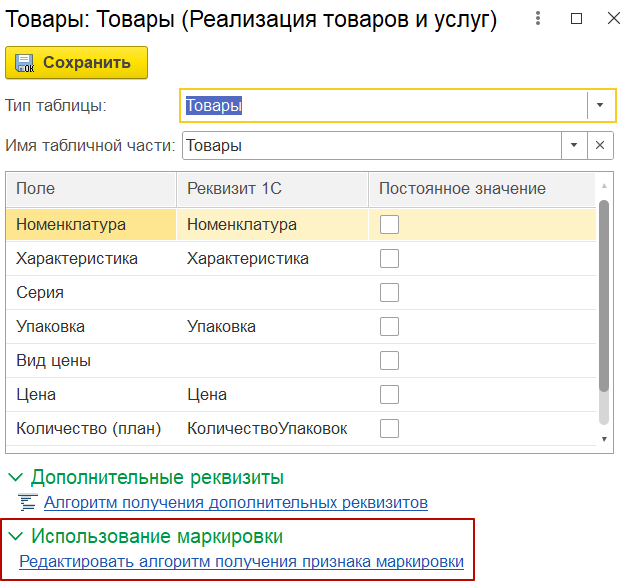Click the Сохранить save button

(76, 62)
